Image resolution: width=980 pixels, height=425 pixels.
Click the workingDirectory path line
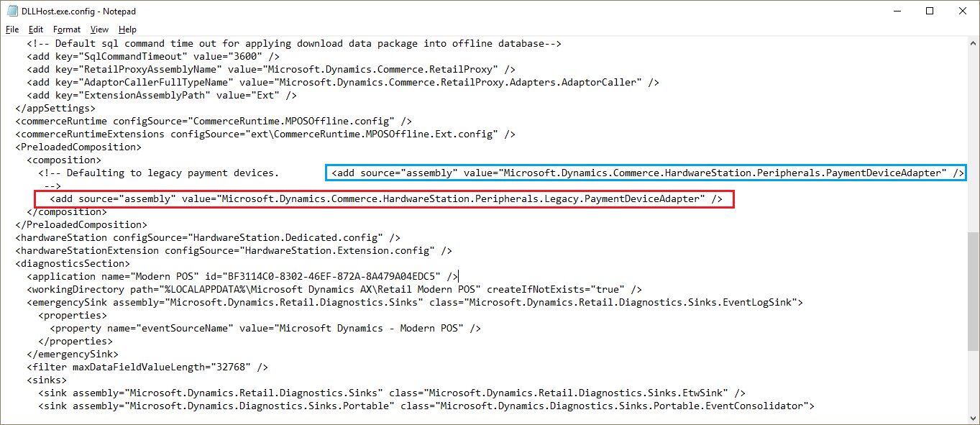click(334, 289)
